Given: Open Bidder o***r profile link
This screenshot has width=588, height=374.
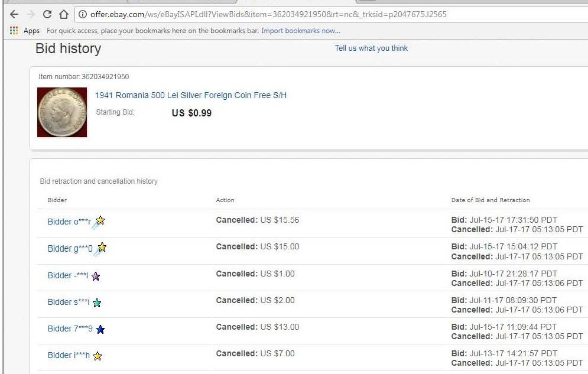Looking at the screenshot, I should pos(69,222).
